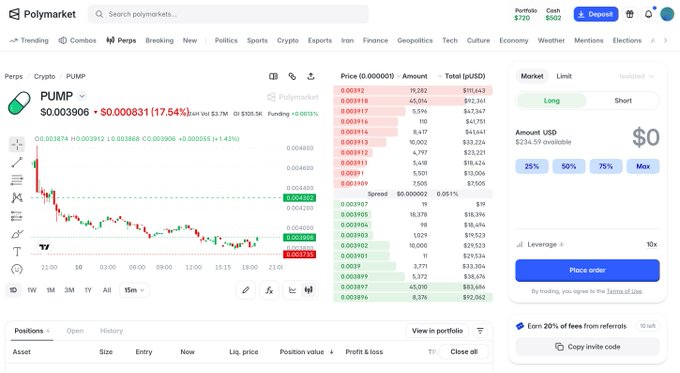Select the brush drawing tool
680x373 pixels.
tap(17, 234)
